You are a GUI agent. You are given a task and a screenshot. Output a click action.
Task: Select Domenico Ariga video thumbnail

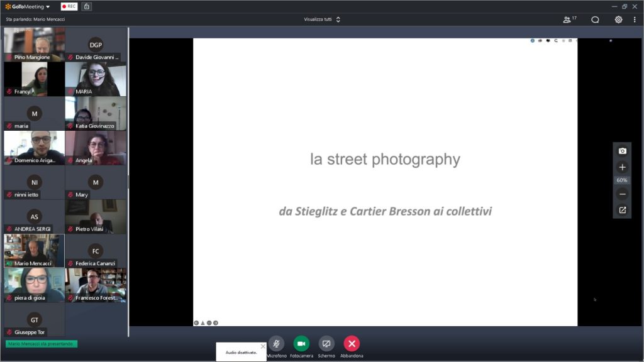pos(34,148)
